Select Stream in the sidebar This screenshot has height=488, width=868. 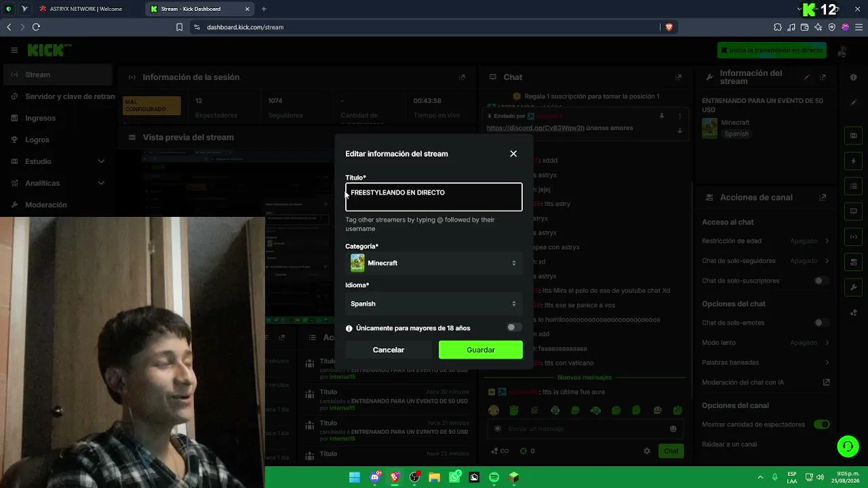58,75
